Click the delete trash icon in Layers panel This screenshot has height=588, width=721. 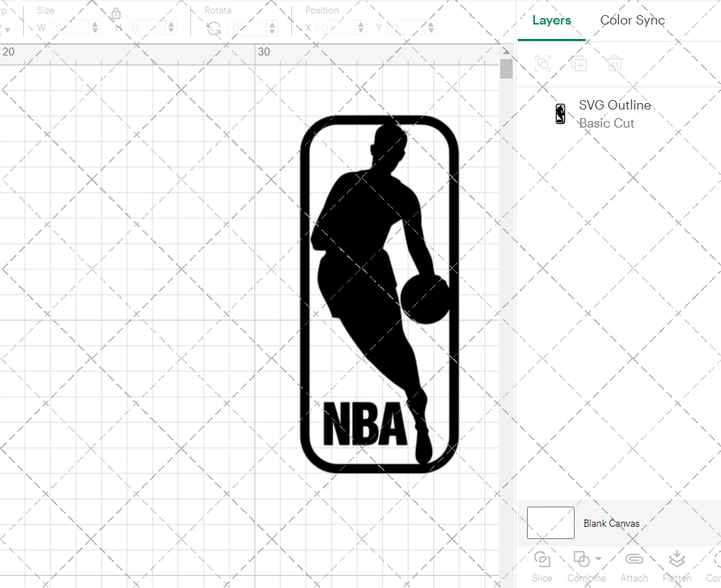(614, 64)
